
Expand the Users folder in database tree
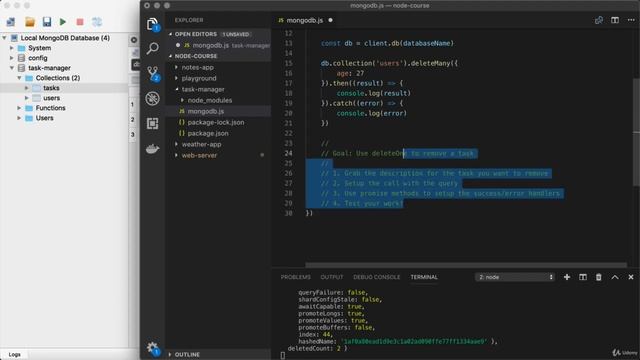point(19,118)
